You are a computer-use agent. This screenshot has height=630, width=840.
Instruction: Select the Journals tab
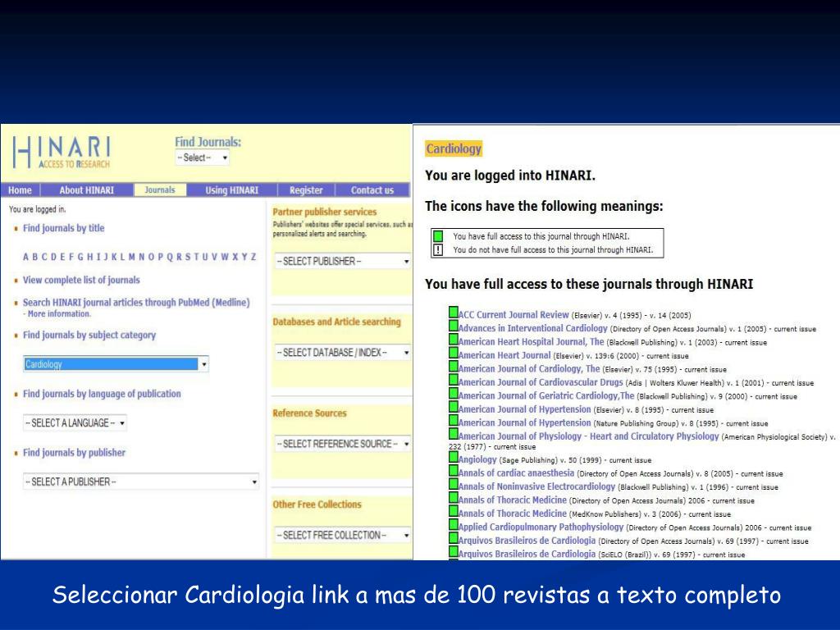(x=160, y=190)
